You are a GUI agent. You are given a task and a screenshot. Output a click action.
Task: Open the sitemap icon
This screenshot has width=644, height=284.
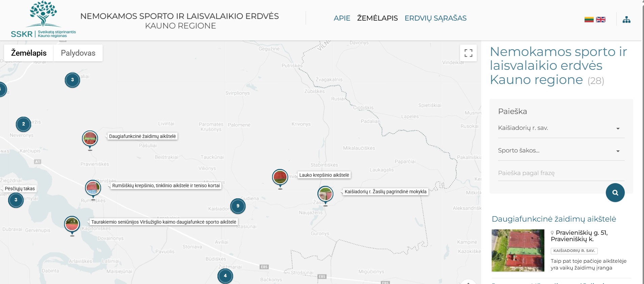[x=626, y=20]
